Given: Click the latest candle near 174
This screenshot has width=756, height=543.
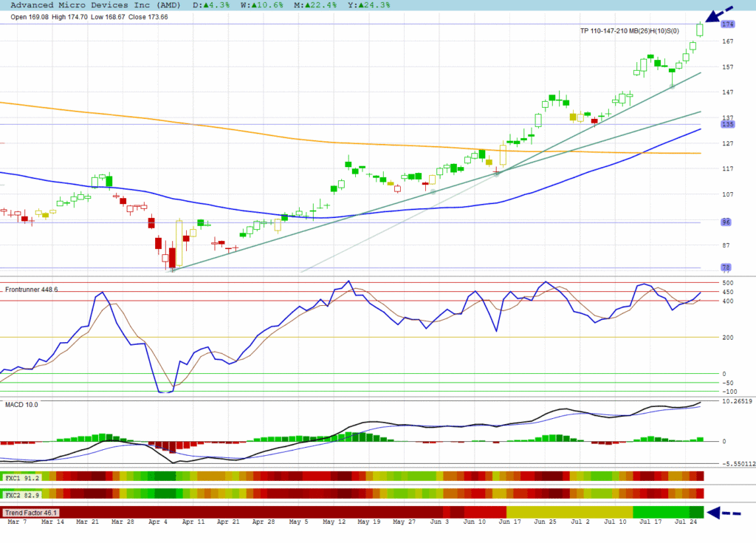Looking at the screenshot, I should coord(700,30).
